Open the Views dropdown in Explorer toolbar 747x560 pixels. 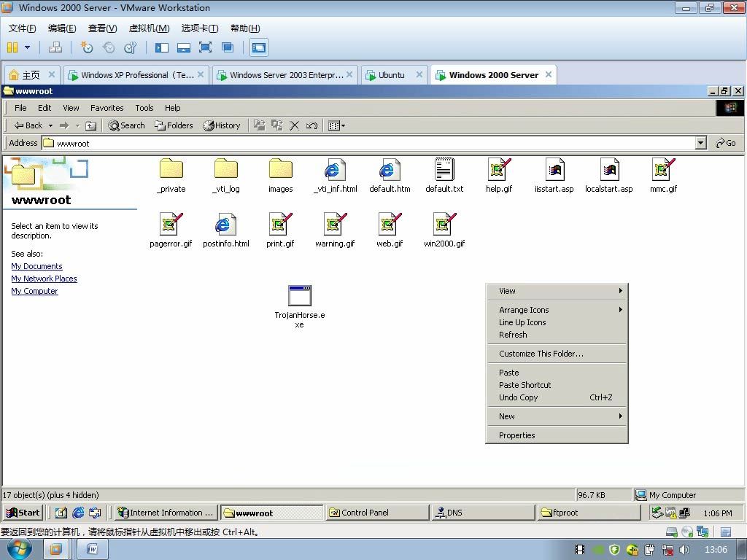tap(336, 125)
